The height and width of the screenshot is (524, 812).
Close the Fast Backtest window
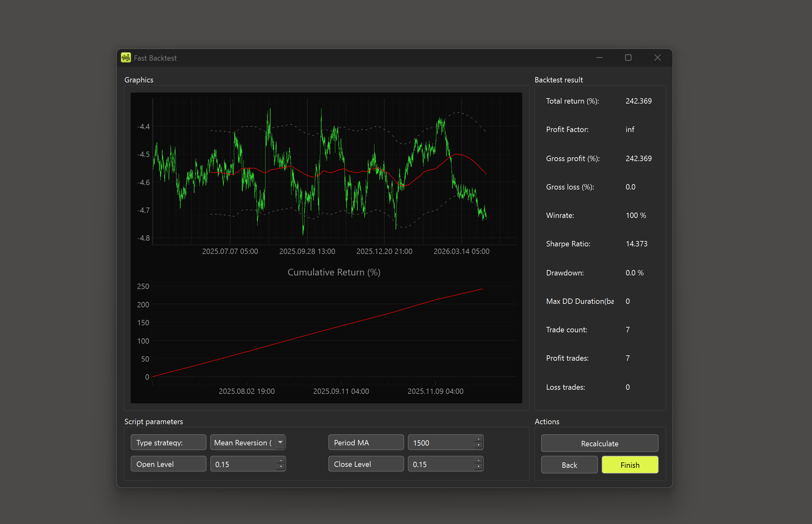click(x=657, y=58)
